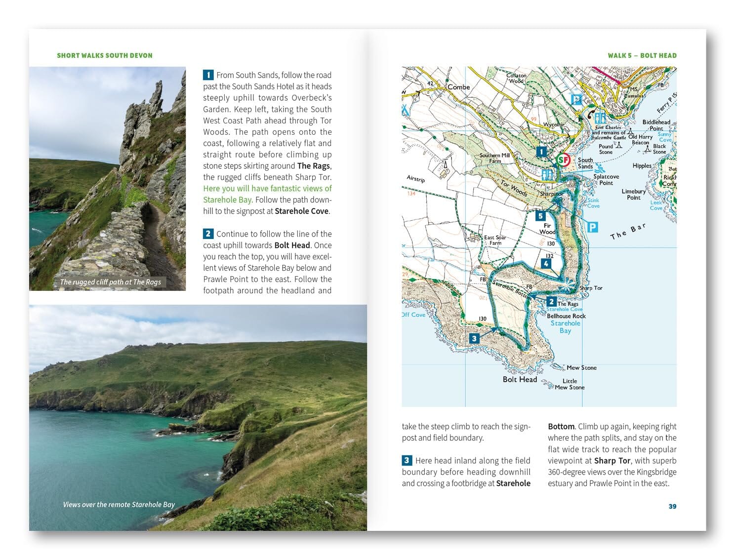Viewport: 735px width, 560px height.
Task: Click the toilets icon near Fort Charles
Action: tap(600, 118)
